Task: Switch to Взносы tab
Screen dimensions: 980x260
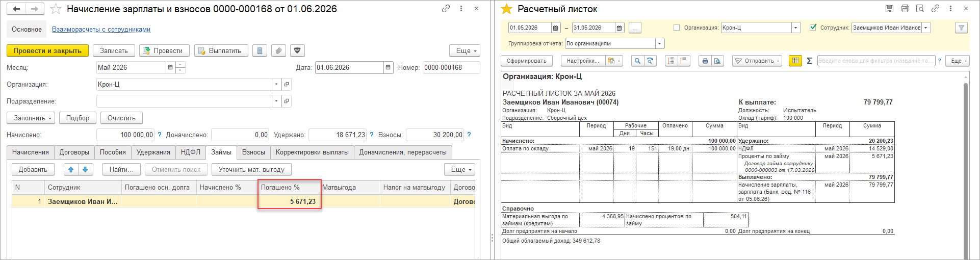Action: click(x=253, y=152)
